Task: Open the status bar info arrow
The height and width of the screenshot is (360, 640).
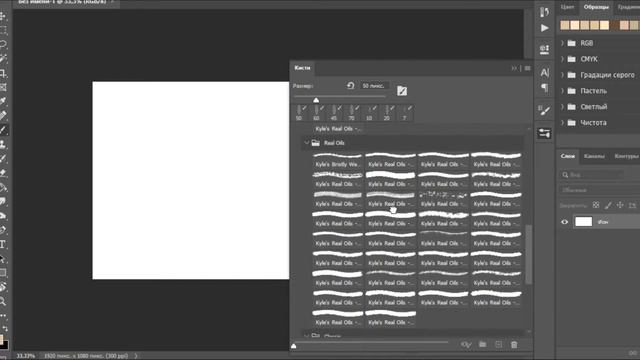Action: [x=136, y=356]
